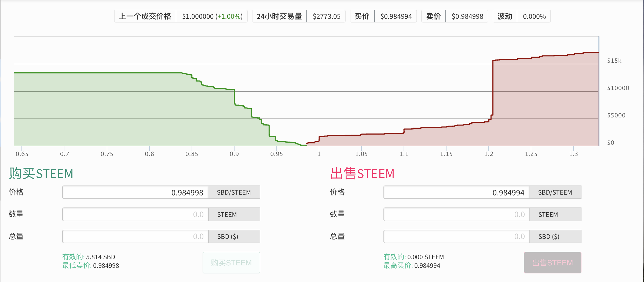This screenshot has height=282, width=644.
Task: Focus the sell 数量 STEEM amount field
Action: pos(456,214)
